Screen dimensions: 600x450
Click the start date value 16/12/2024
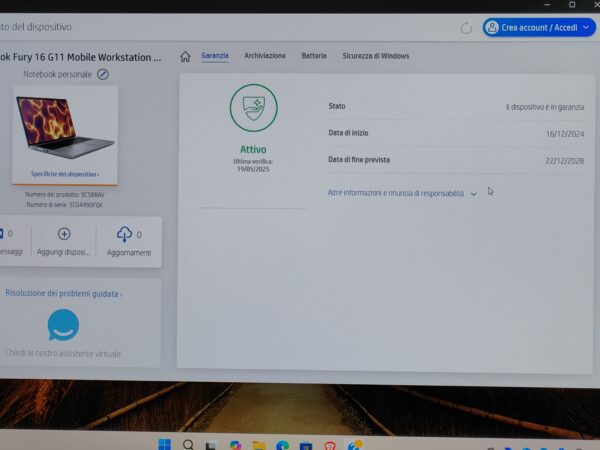pyautogui.click(x=565, y=134)
